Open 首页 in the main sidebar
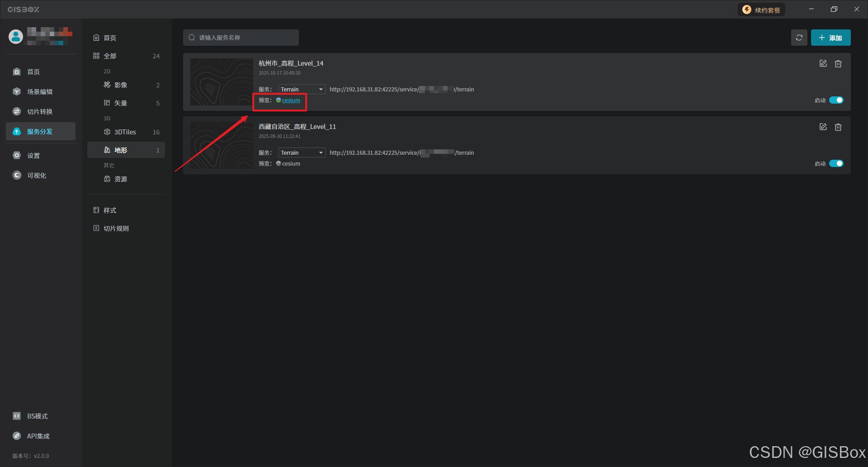This screenshot has height=467, width=868. (x=41, y=72)
